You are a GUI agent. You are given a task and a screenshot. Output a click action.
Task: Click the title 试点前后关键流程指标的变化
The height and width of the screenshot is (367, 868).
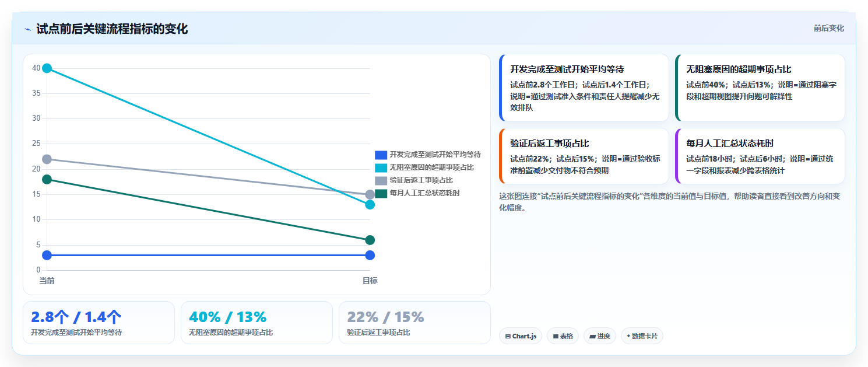112,29
